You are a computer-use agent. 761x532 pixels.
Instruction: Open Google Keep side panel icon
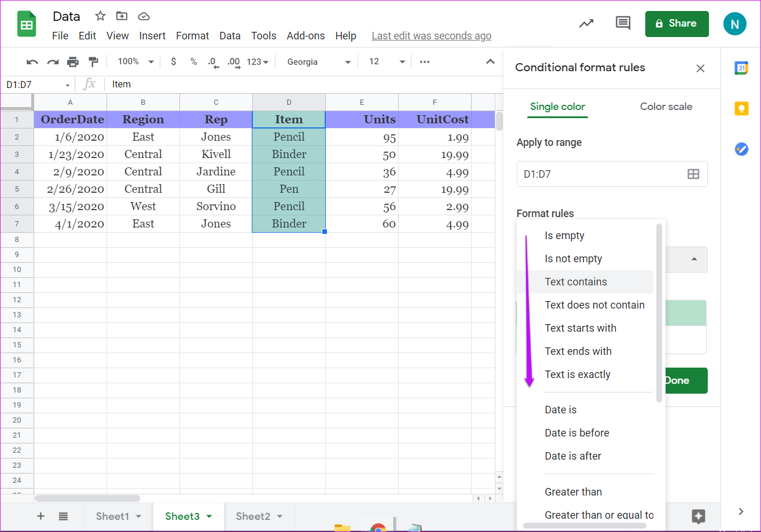pos(741,108)
